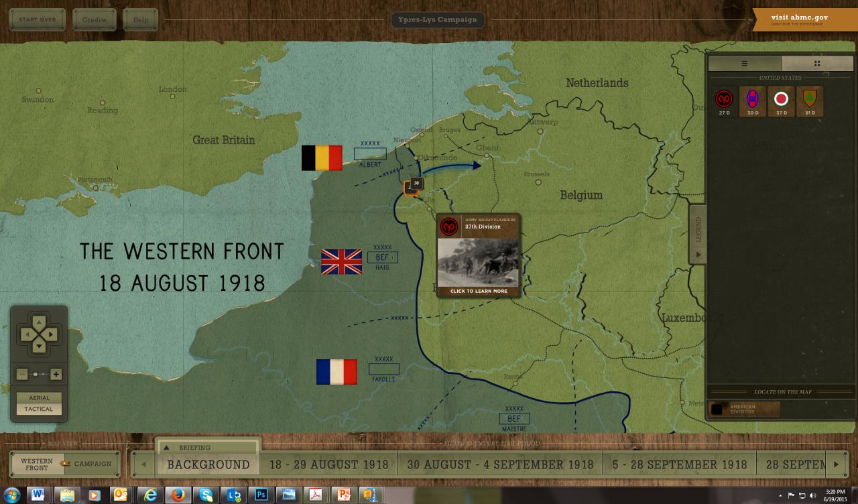Switch to the grid view icon
This screenshot has width=858, height=504.
[x=816, y=64]
